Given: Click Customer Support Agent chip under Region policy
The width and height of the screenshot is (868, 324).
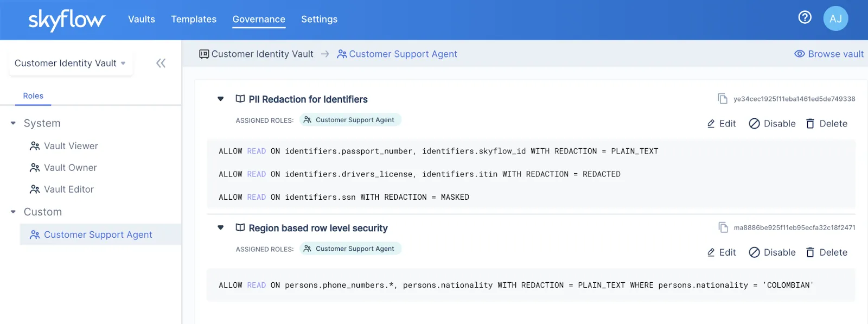Looking at the screenshot, I should coord(350,249).
